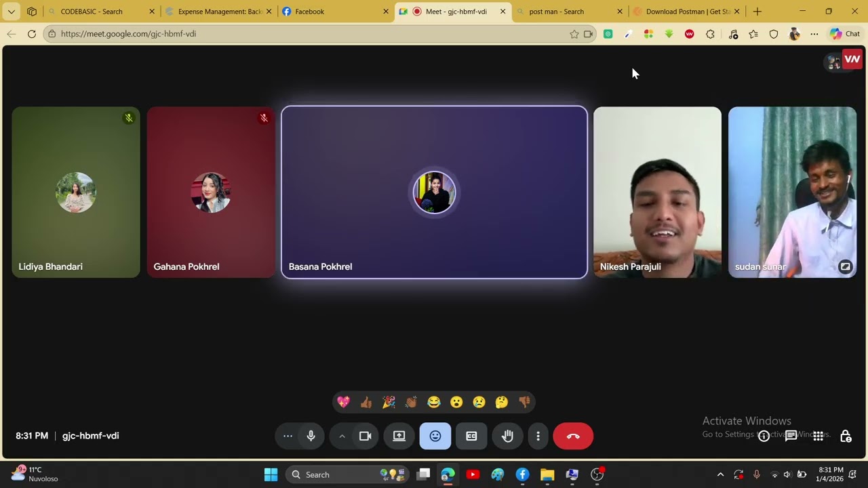The image size is (868, 488).
Task: Open the in-call chat panel
Action: 791,436
